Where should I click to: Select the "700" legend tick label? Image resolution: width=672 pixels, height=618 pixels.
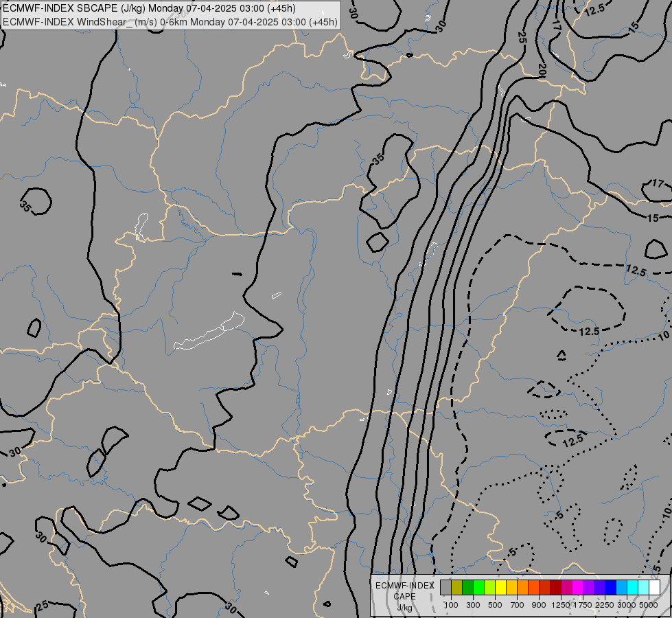pos(518,605)
